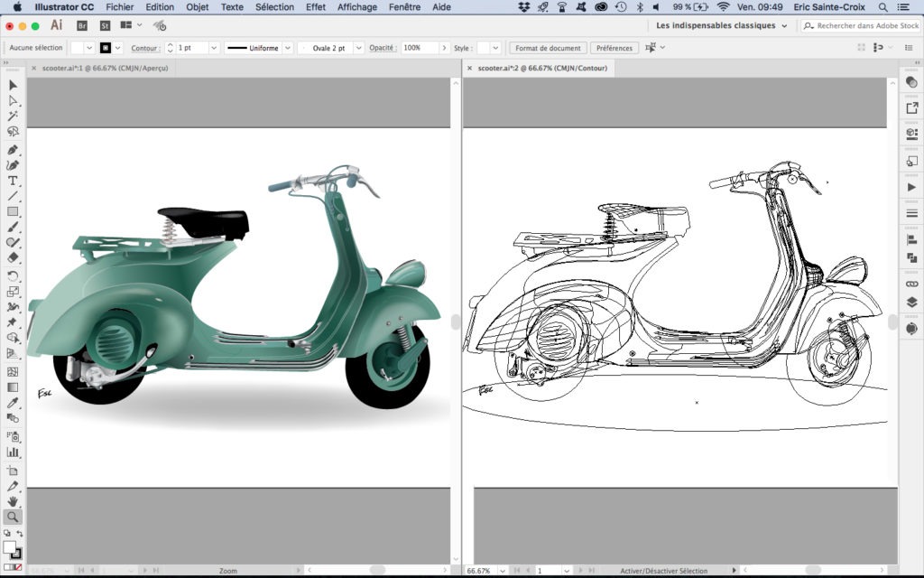Open the Actions play panel icon
The width and height of the screenshot is (924, 578).
pyautogui.click(x=911, y=187)
